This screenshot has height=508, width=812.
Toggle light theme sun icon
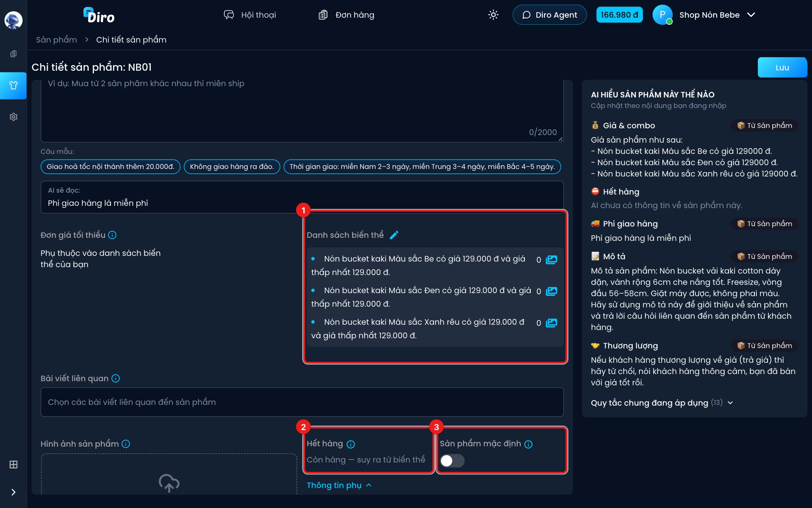[x=493, y=15]
